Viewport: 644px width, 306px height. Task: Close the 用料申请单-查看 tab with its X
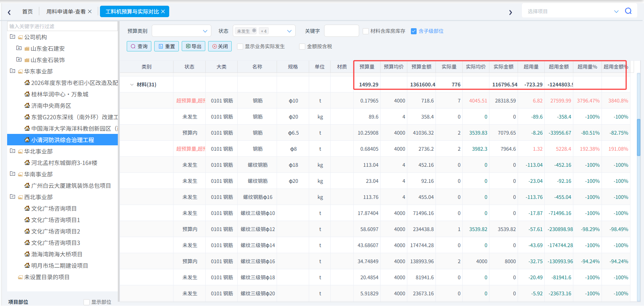pos(90,11)
